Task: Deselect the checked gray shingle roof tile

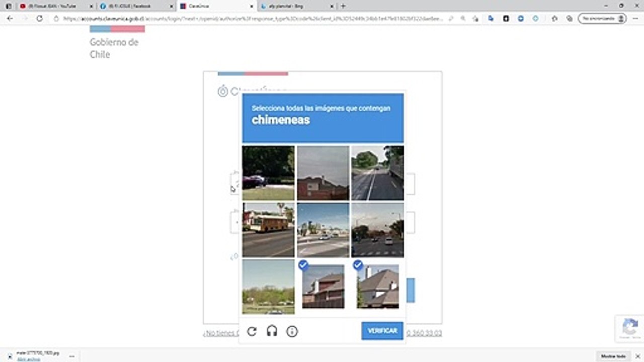Action: coord(378,287)
